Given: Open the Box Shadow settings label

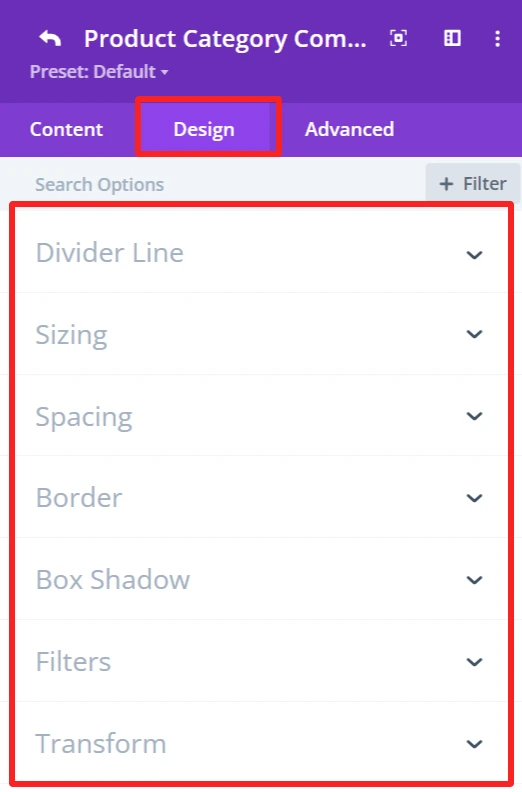Looking at the screenshot, I should tap(113, 579).
